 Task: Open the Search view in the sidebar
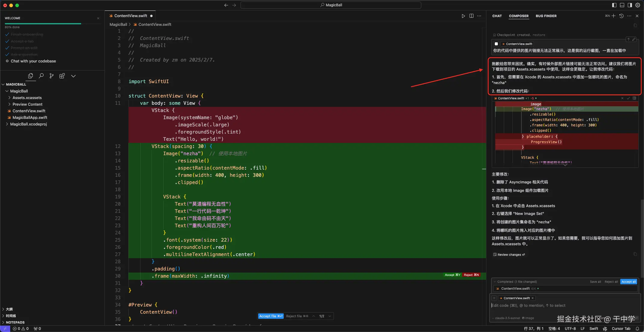click(x=41, y=76)
